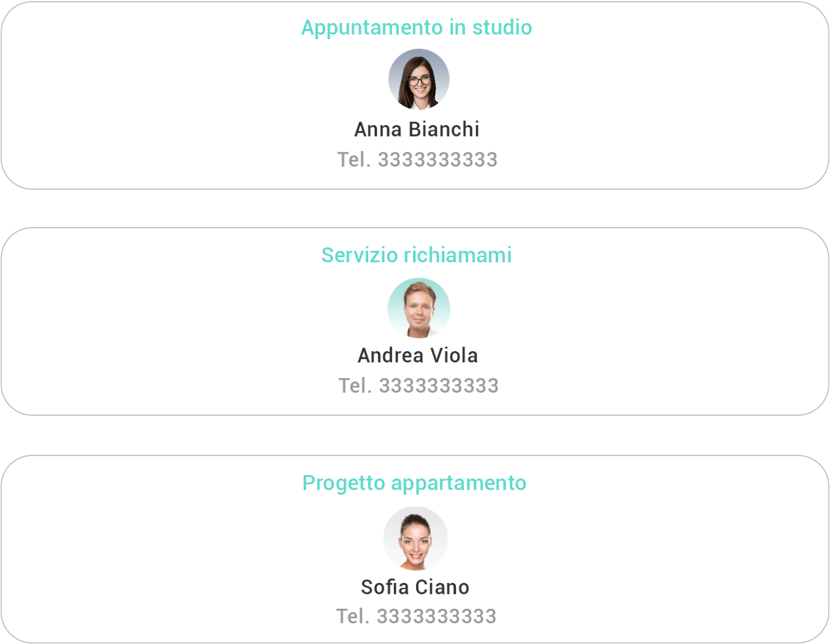This screenshot has height=644, width=830.
Task: Click the teal Appuntamento in studio heading
Action: point(416,27)
